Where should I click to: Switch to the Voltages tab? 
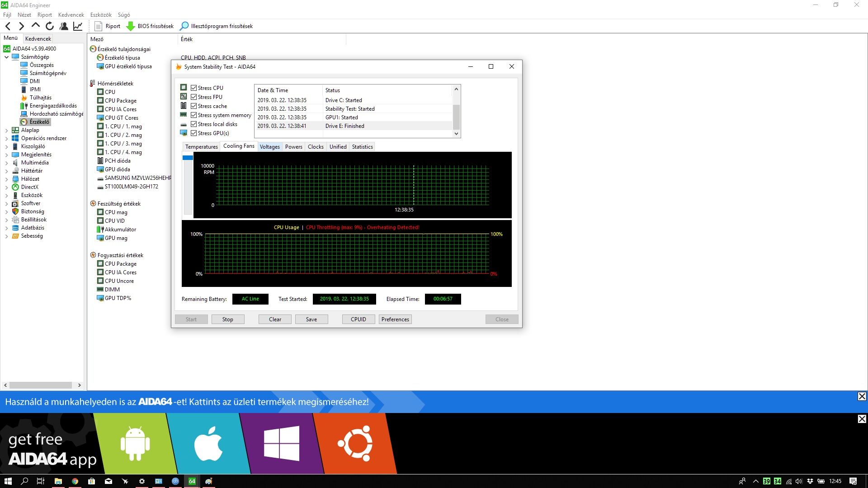click(270, 147)
